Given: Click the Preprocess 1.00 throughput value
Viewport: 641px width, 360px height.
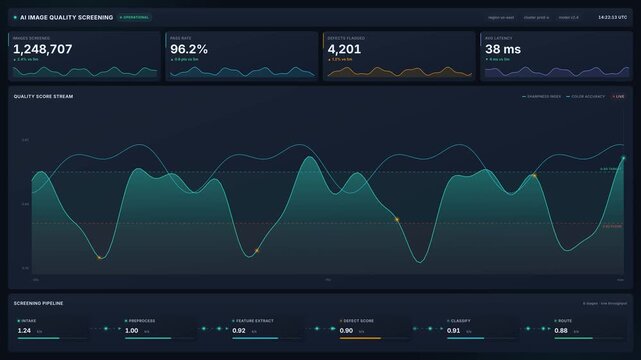Looking at the screenshot, I should click(132, 331).
